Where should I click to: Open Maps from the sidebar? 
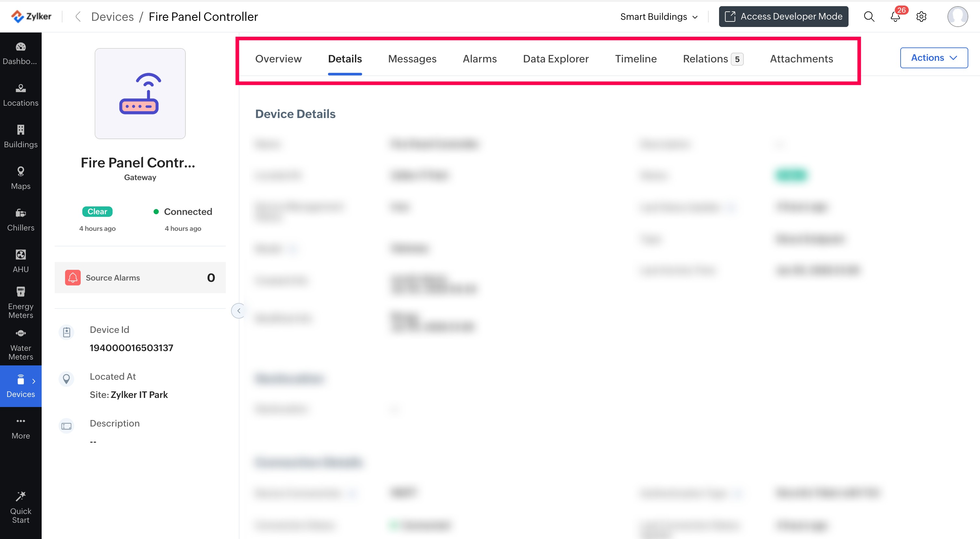coord(20,177)
